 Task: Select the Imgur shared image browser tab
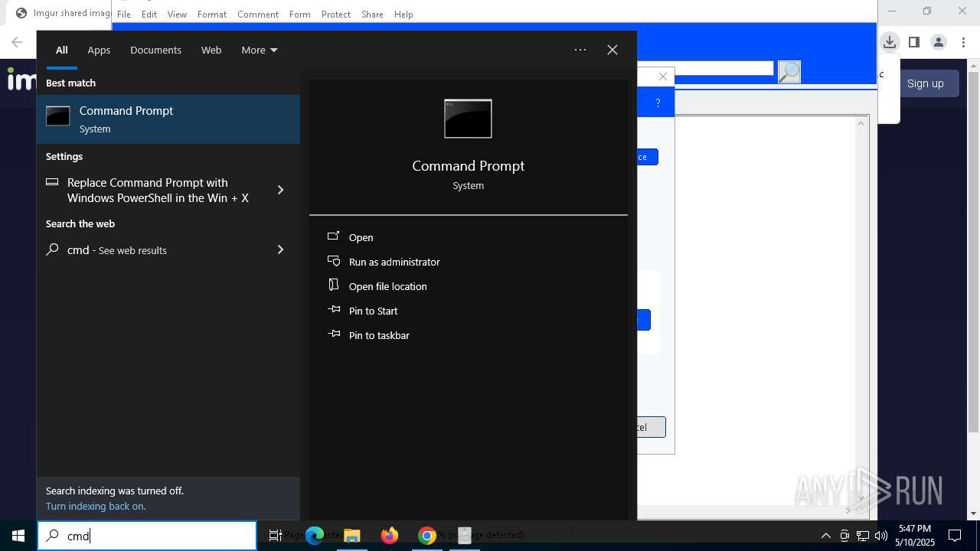[63, 13]
